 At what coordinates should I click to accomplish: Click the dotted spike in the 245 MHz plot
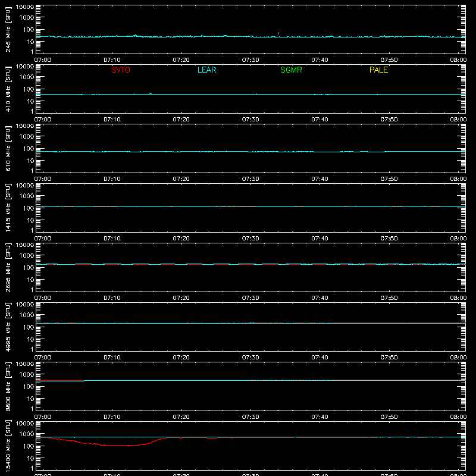pyautogui.click(x=278, y=34)
